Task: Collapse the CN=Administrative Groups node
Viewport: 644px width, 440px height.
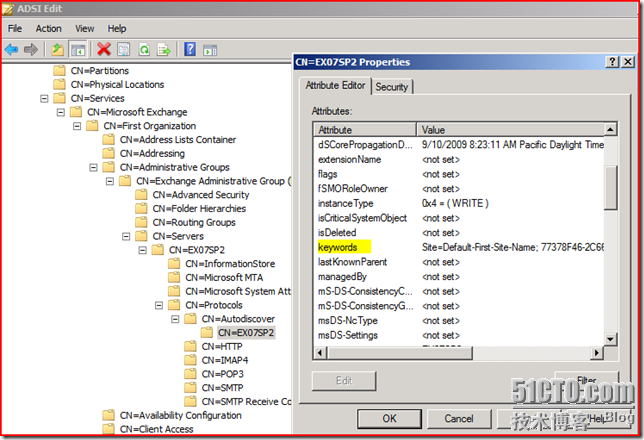Action: click(93, 168)
